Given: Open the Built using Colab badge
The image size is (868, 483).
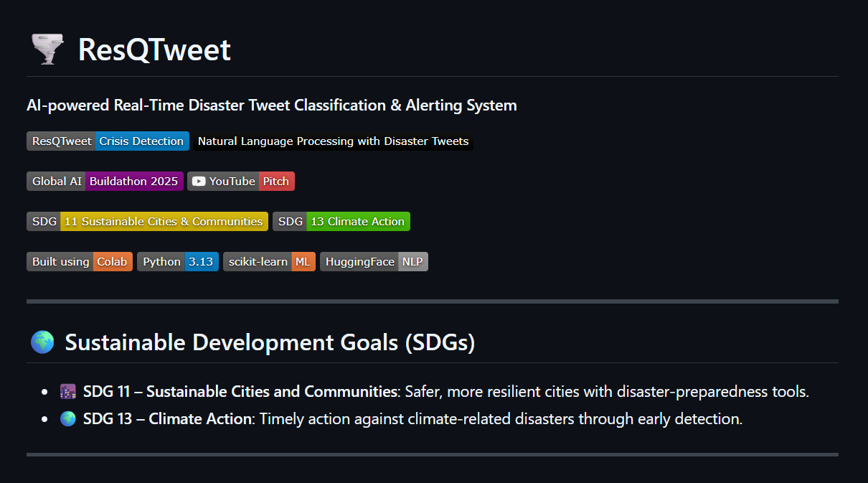Looking at the screenshot, I should (x=80, y=262).
